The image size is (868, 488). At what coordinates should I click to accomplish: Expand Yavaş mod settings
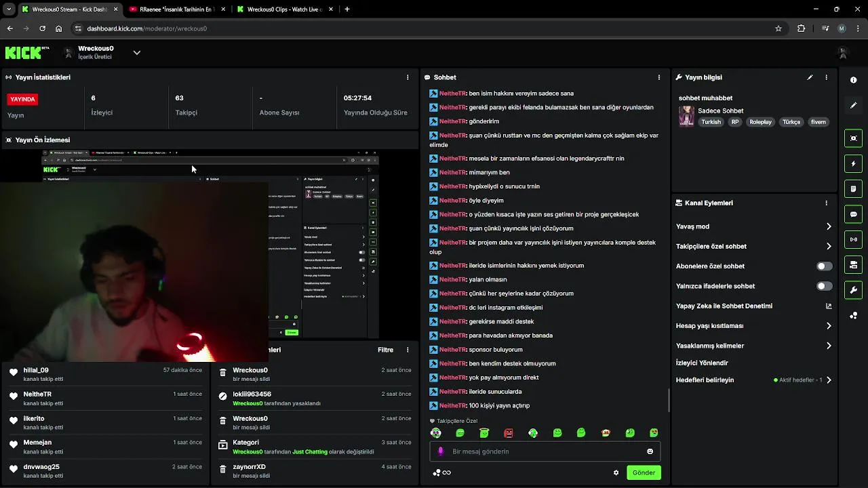tap(828, 226)
